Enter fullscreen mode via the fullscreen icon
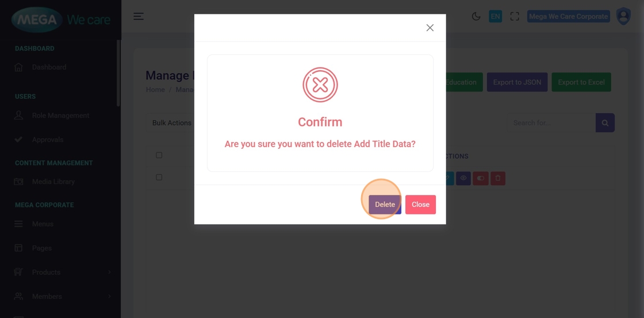 [515, 17]
